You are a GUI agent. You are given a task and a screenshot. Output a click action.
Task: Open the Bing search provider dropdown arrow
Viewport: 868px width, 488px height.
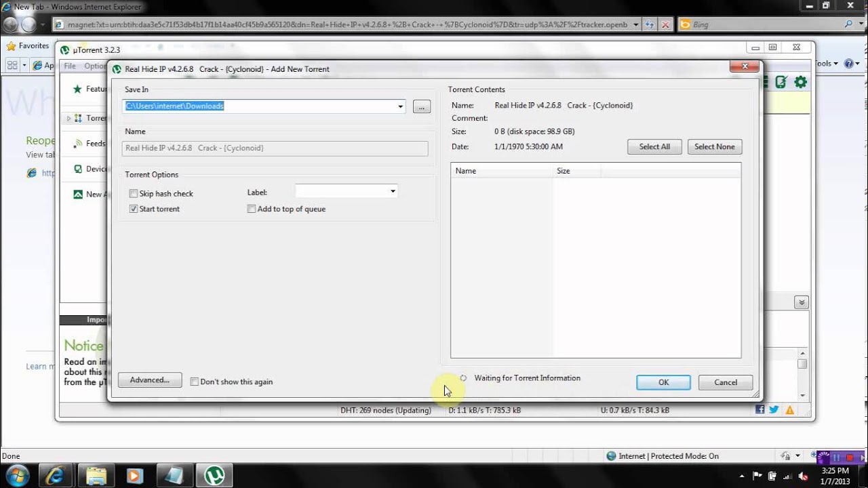(861, 24)
